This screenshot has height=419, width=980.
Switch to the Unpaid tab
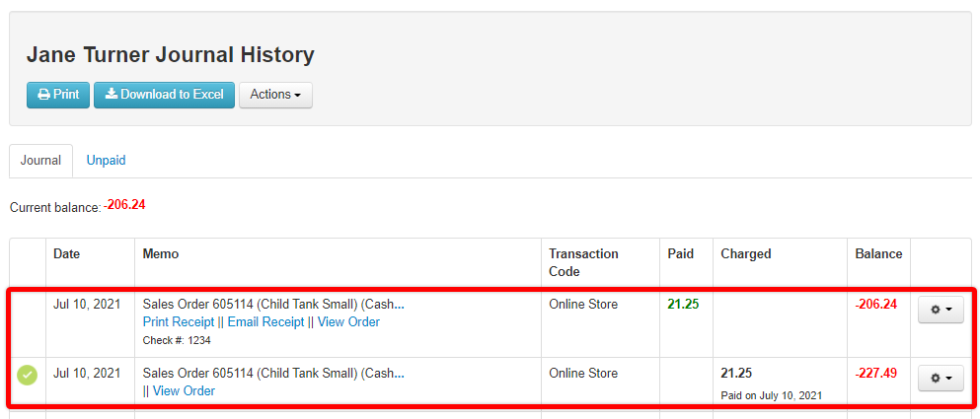(x=106, y=161)
